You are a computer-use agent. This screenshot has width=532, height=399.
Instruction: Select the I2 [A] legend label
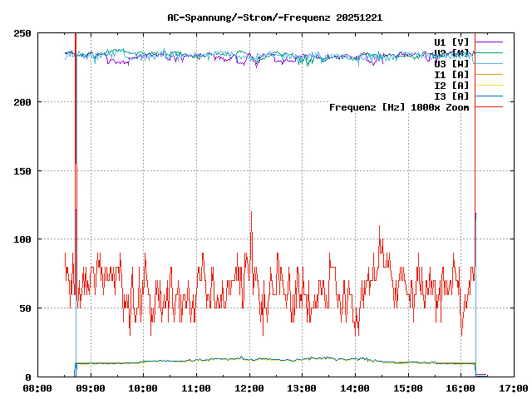pos(451,85)
